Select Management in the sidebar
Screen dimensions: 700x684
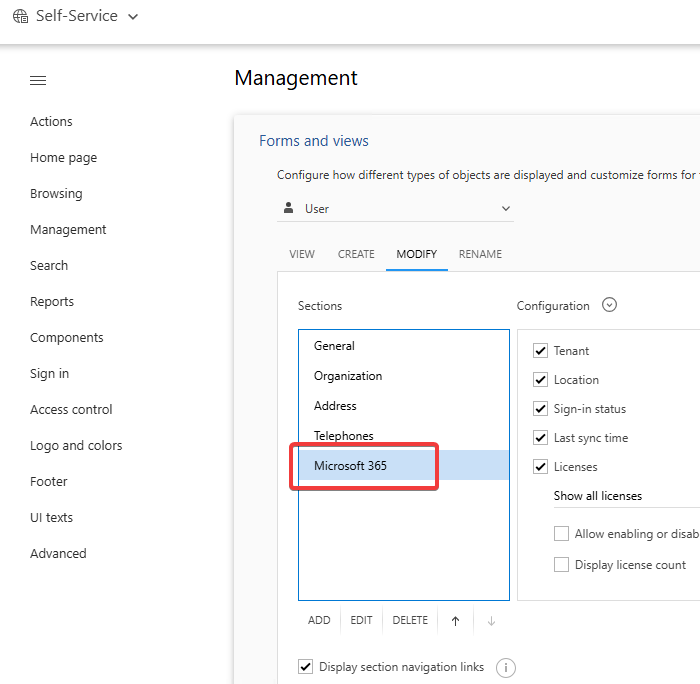[68, 229]
